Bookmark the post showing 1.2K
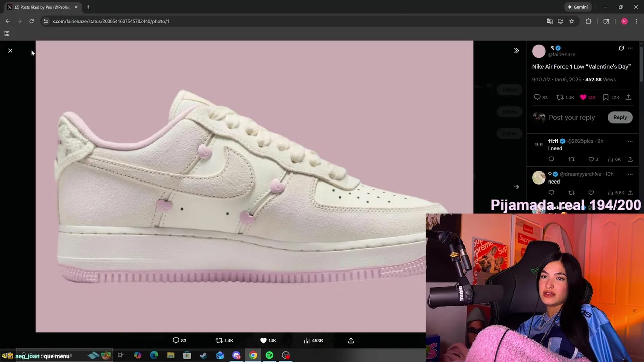This screenshot has height=362, width=644. pyautogui.click(x=611, y=97)
